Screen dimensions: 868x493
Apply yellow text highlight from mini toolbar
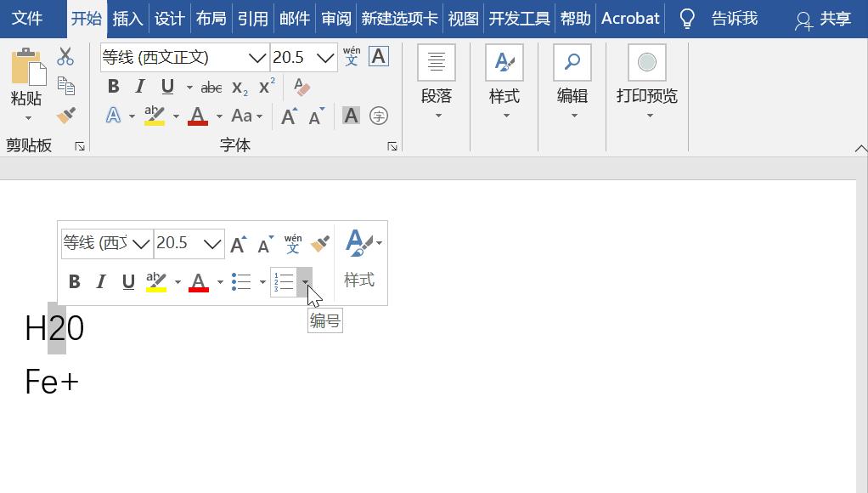tap(156, 281)
